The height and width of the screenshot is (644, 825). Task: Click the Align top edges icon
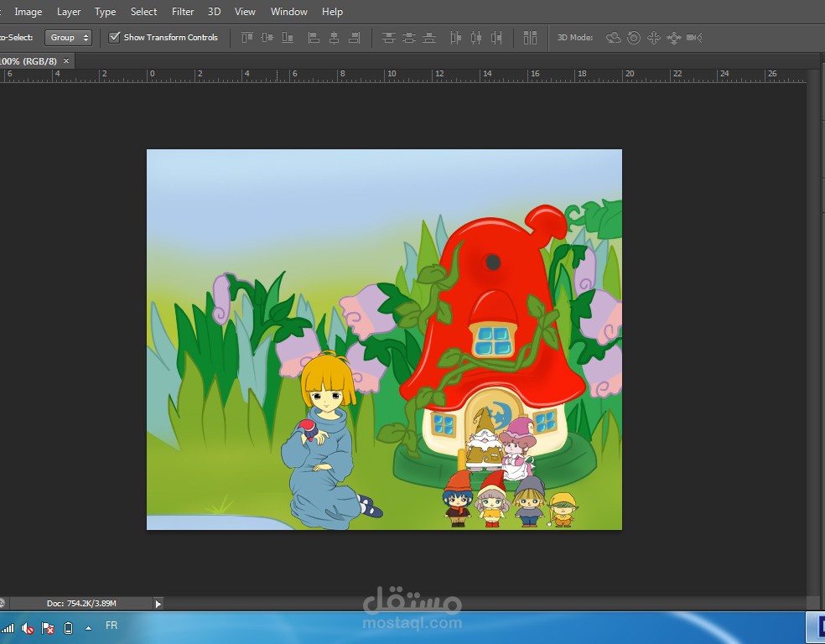click(246, 38)
